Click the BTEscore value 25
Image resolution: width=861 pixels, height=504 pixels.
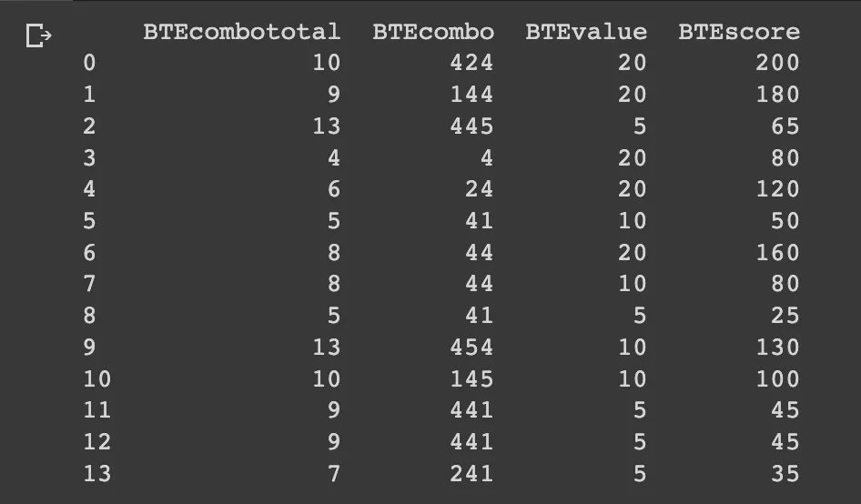tap(785, 316)
